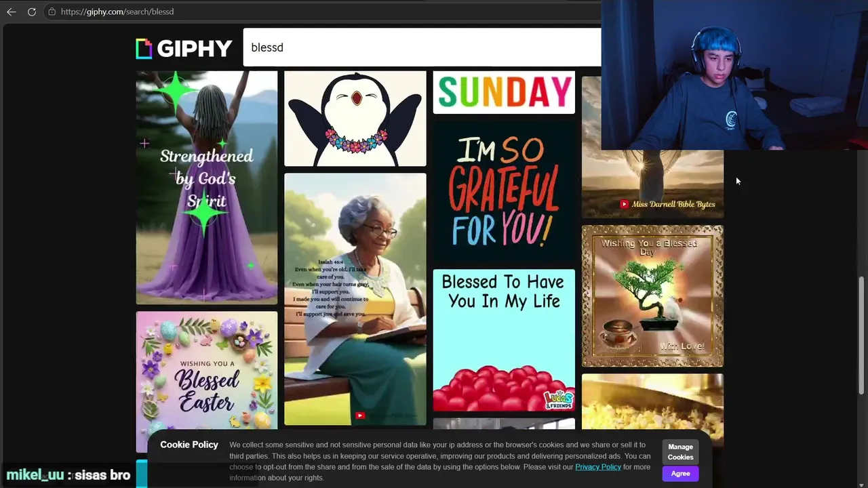Click the GIPHY logo
The width and height of the screenshot is (868, 488).
[x=184, y=48]
